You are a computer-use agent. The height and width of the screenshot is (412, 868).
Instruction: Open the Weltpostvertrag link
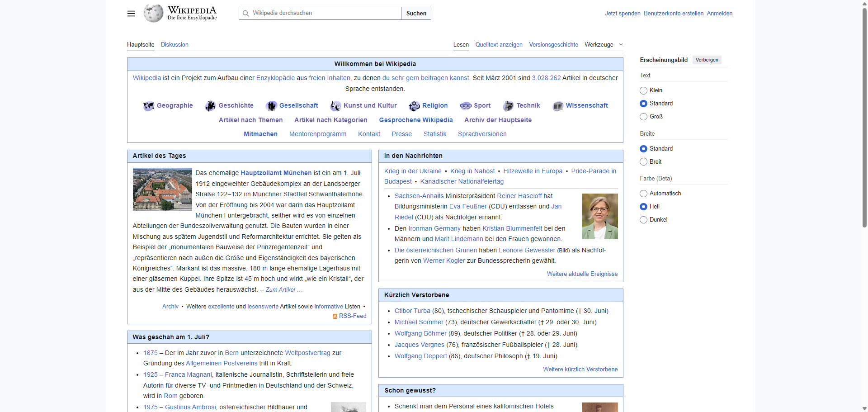(307, 353)
